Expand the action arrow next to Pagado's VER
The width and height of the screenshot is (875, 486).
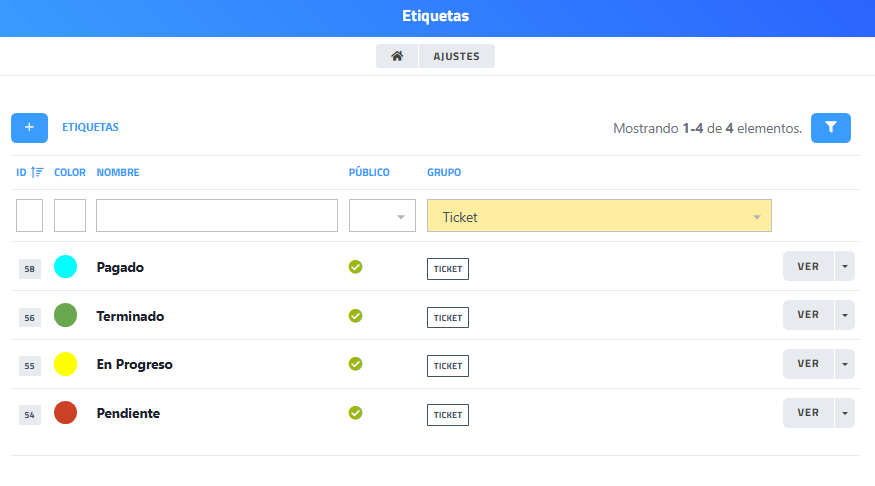845,267
